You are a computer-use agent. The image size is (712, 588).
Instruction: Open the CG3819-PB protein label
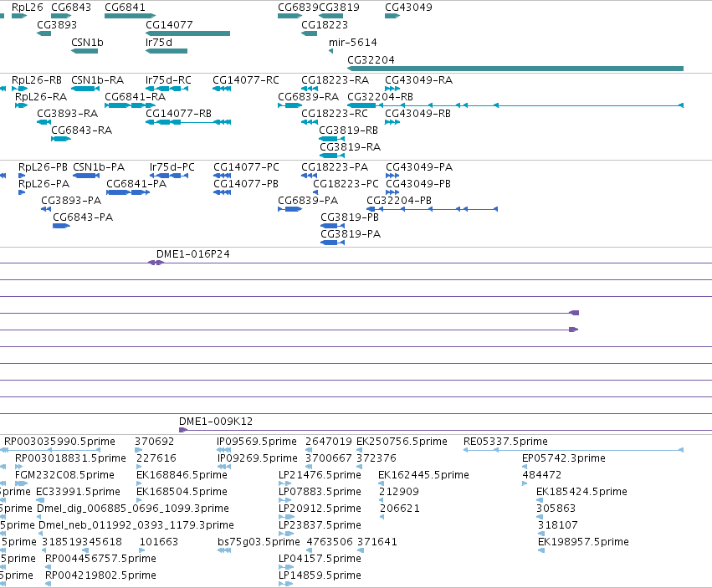pyautogui.click(x=350, y=217)
